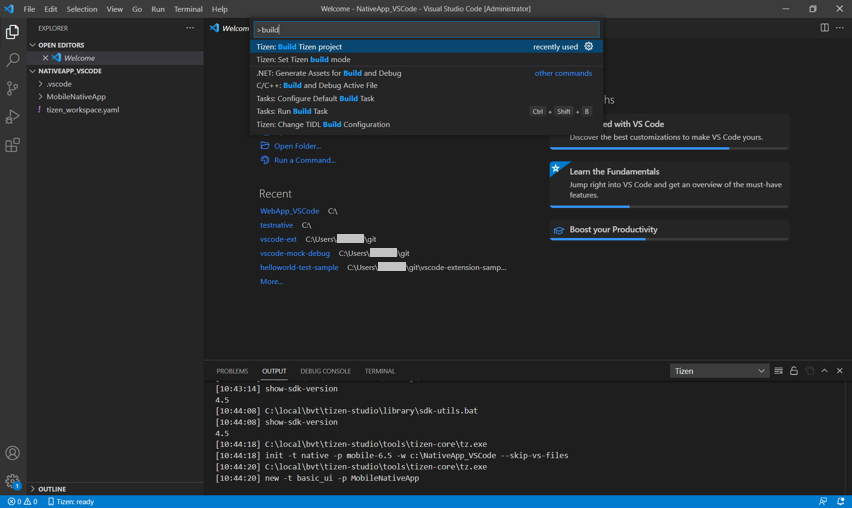
Task: Open the Terminal menu
Action: [x=188, y=9]
